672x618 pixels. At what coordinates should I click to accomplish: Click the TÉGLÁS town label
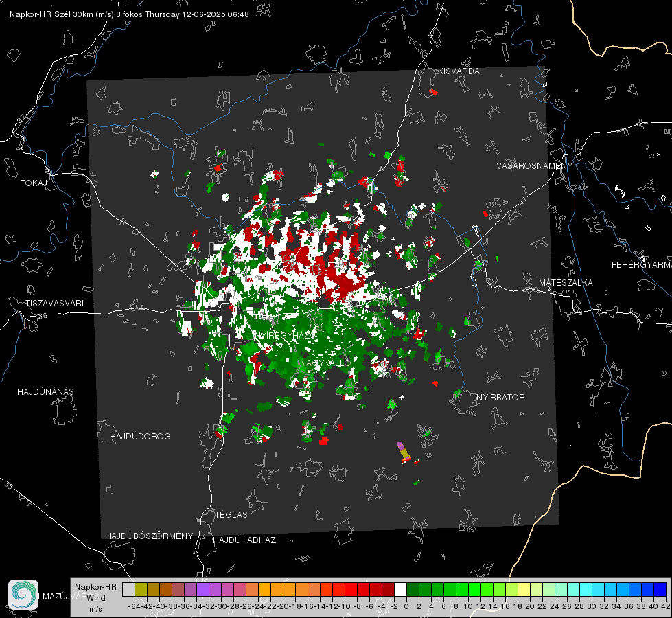[x=231, y=514]
